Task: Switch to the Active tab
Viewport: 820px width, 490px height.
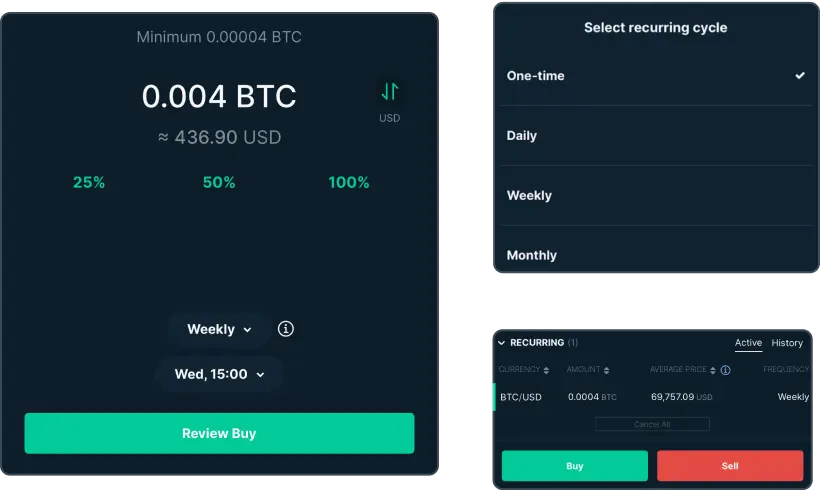Action: (x=748, y=343)
